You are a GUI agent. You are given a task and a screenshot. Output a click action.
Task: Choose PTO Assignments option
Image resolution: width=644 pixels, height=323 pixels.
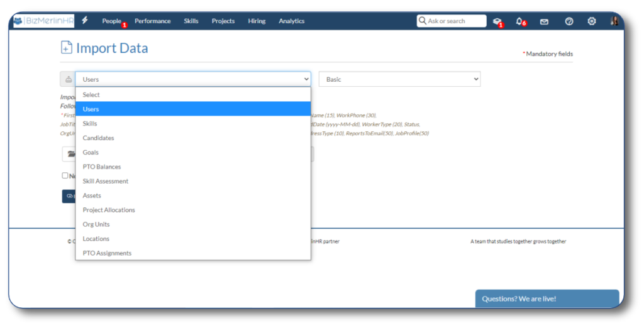[193, 253]
